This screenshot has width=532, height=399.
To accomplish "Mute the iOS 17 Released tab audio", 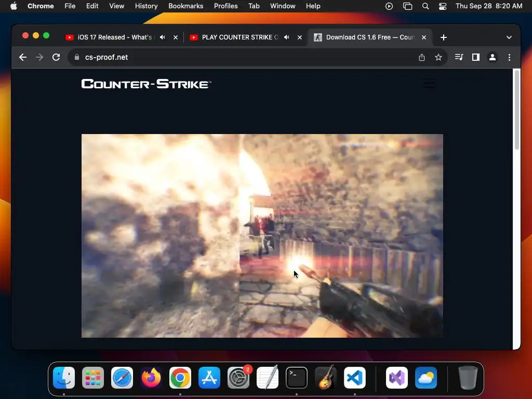I will coord(163,37).
